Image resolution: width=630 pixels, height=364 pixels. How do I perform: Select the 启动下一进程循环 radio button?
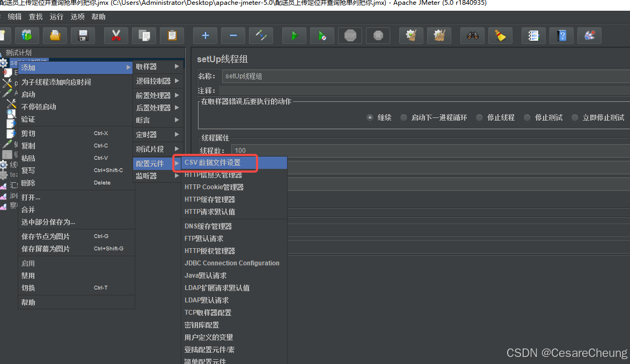pos(404,117)
